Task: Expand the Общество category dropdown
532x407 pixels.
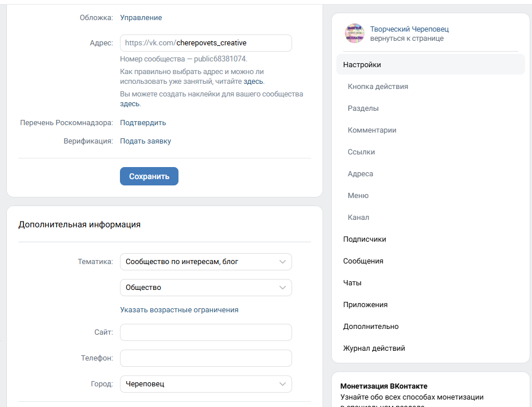Action: [x=205, y=288]
